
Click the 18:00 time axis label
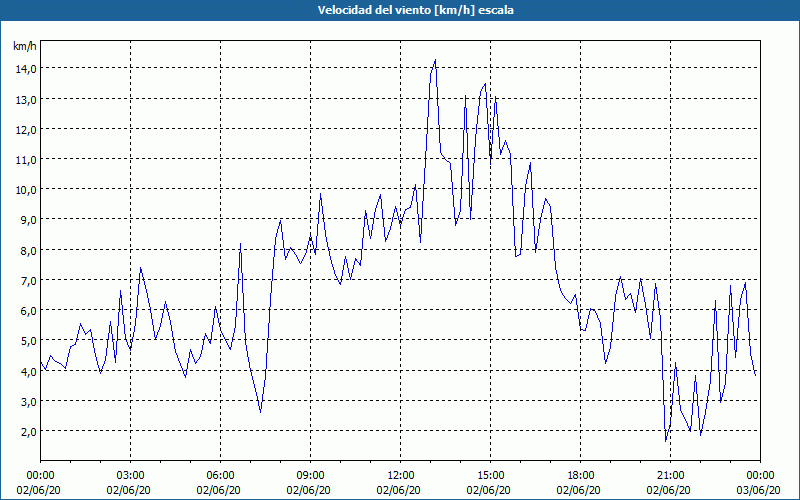580,476
